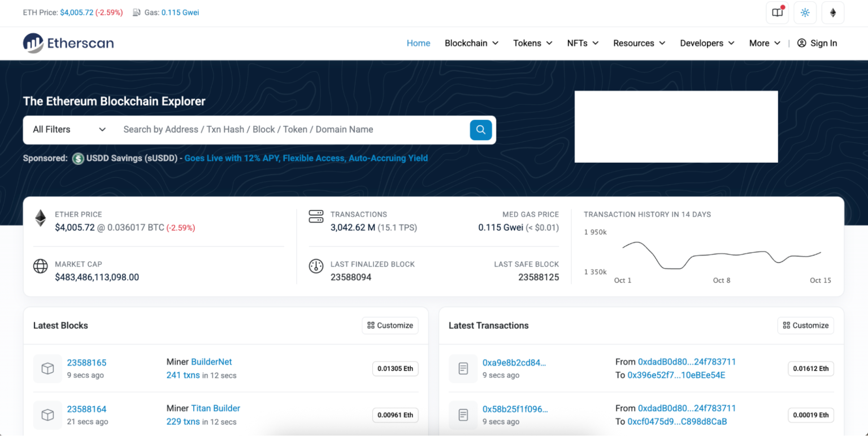Open the All Filters dropdown
This screenshot has width=868, height=436.
69,129
